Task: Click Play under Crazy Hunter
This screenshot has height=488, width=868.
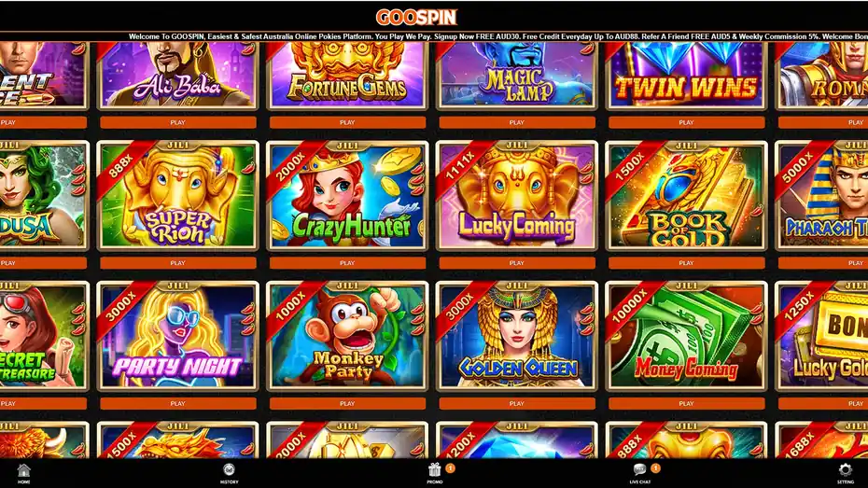Action: point(347,263)
